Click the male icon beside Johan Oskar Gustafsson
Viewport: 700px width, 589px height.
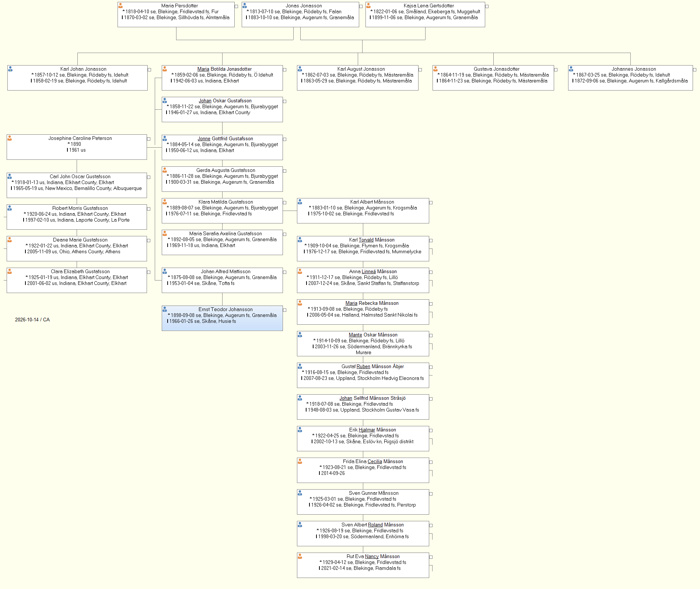pyautogui.click(x=165, y=100)
